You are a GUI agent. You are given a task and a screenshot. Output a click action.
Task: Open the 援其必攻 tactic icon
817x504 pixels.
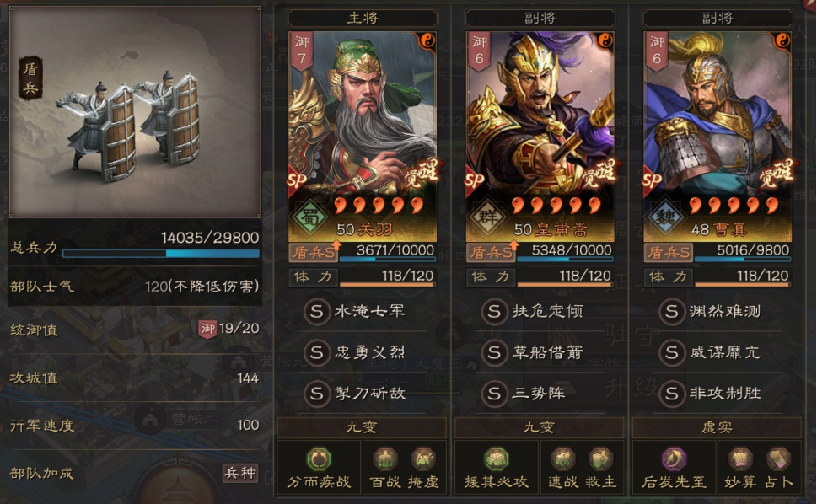click(496, 459)
